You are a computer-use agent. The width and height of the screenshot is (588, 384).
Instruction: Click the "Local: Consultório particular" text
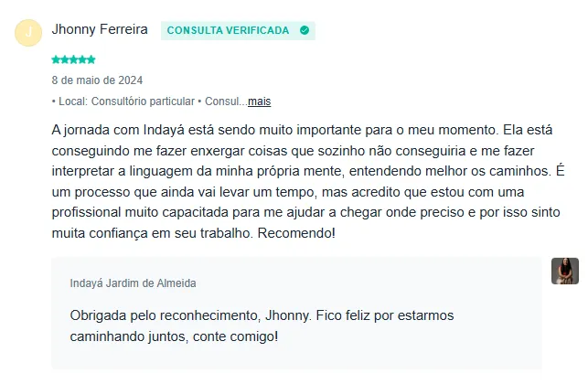pos(123,101)
